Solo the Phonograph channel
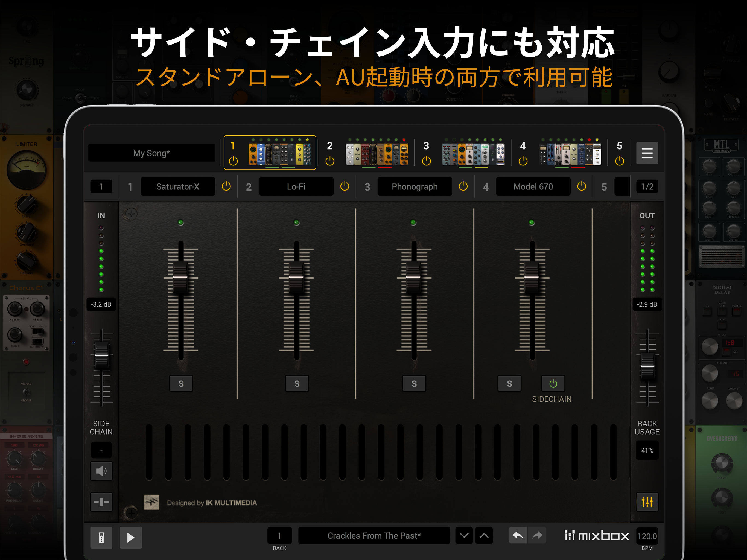 (414, 383)
